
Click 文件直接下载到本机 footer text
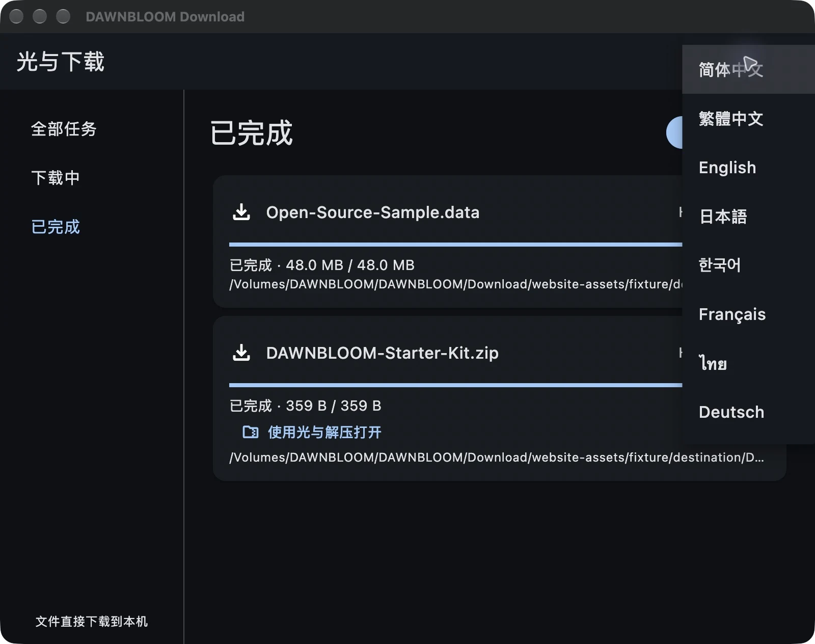(92, 621)
